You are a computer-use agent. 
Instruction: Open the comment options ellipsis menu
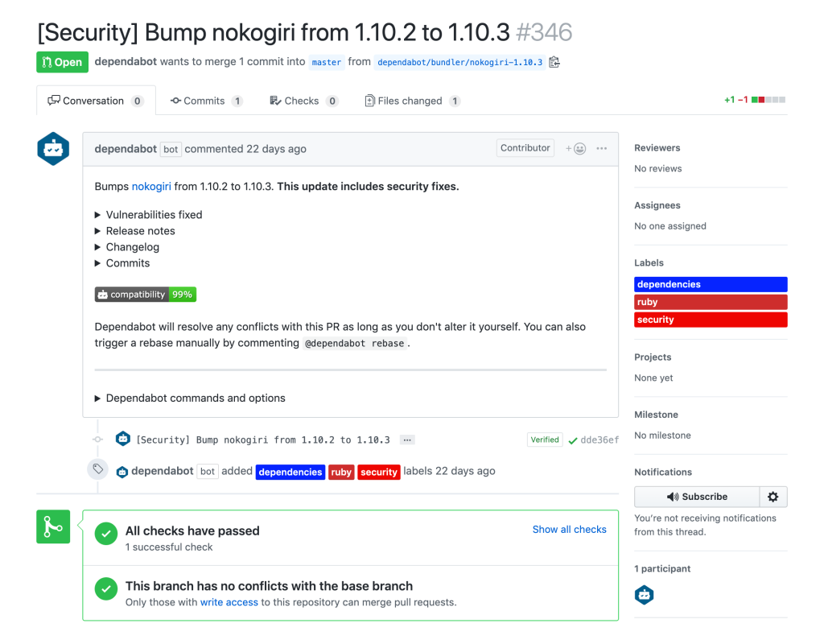click(602, 148)
